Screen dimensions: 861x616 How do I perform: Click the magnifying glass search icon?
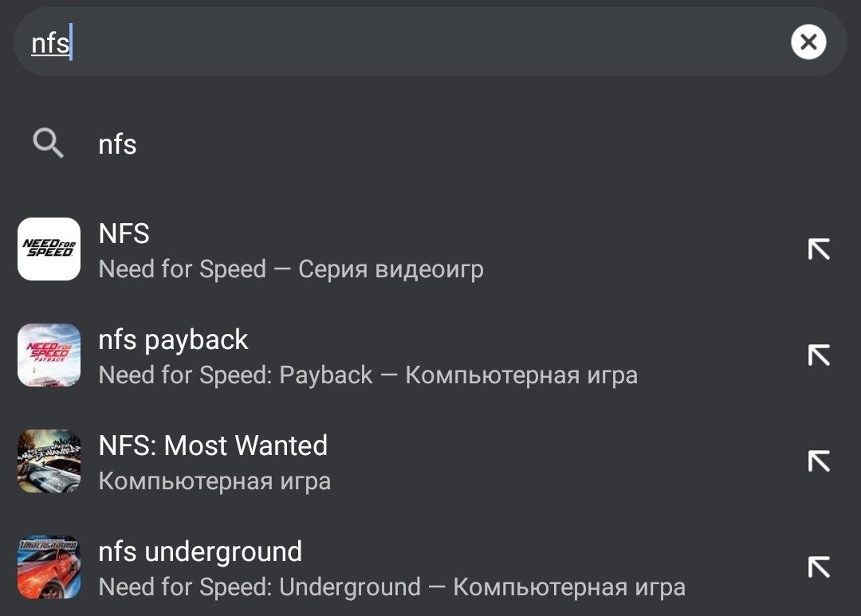pos(49,144)
